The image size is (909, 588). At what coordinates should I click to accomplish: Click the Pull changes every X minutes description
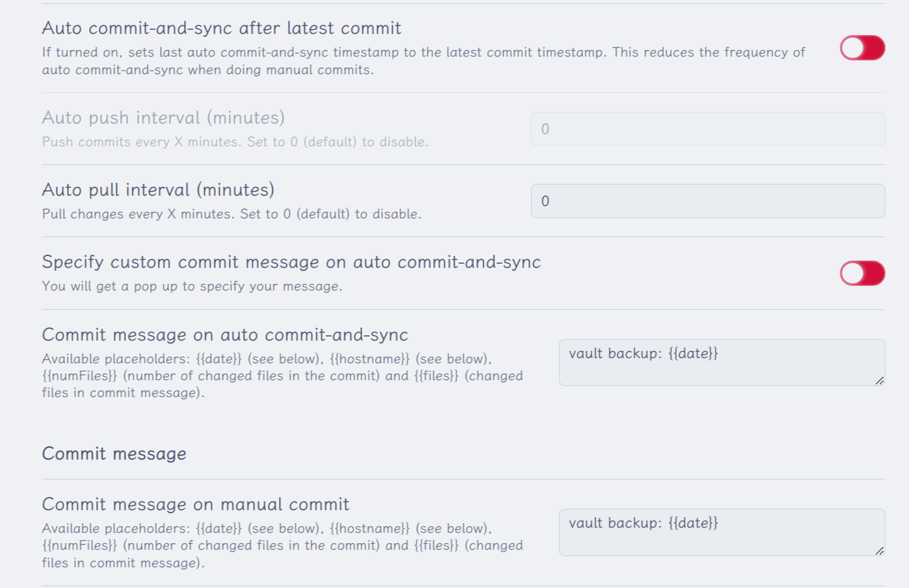click(231, 214)
